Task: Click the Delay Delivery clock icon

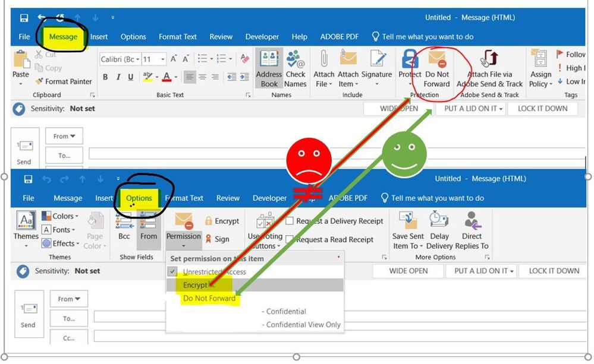Action: [x=439, y=220]
